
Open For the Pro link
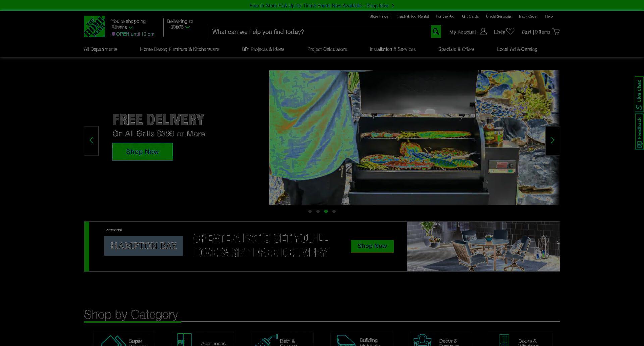coord(445,16)
